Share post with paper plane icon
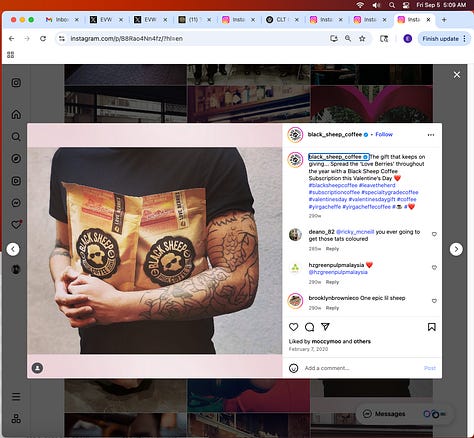This screenshot has height=438, width=474. [x=325, y=327]
